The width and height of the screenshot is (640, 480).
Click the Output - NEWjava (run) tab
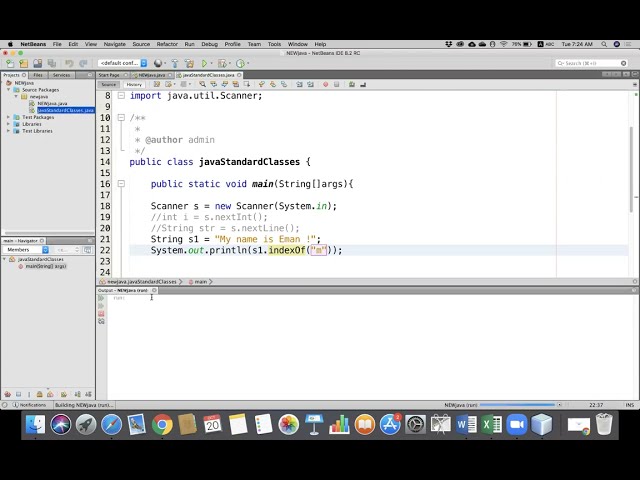[x=123, y=291]
